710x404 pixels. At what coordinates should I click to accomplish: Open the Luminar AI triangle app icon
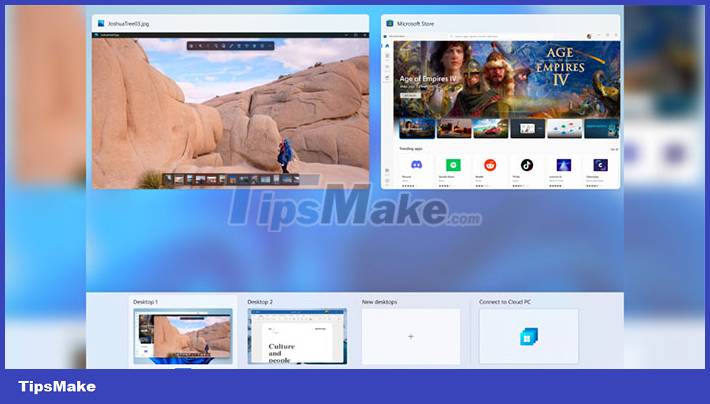coord(564,165)
